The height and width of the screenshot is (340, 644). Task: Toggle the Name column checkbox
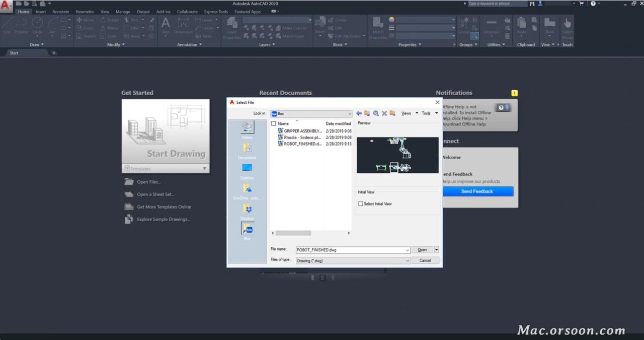pos(274,123)
